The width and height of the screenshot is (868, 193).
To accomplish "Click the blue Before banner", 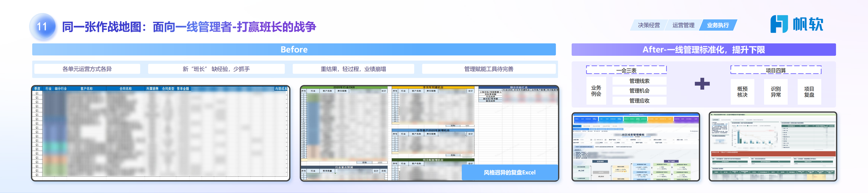I will 294,49.
